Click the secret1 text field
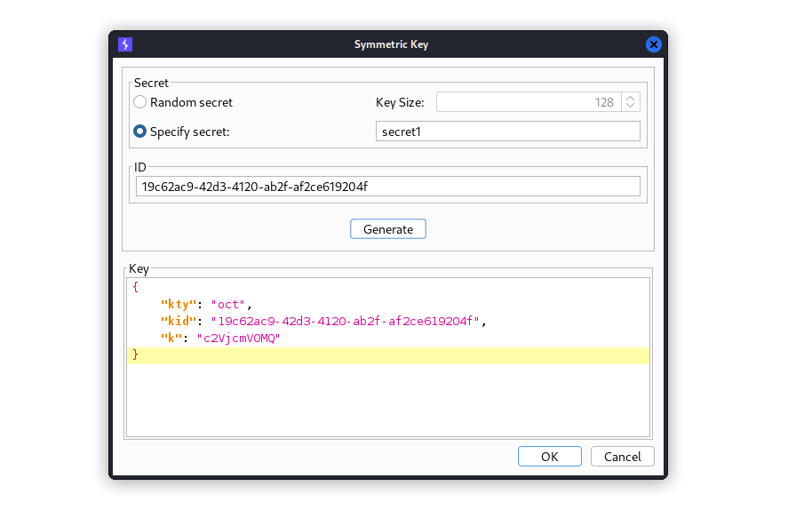The height and width of the screenshot is (510, 812). point(507,131)
